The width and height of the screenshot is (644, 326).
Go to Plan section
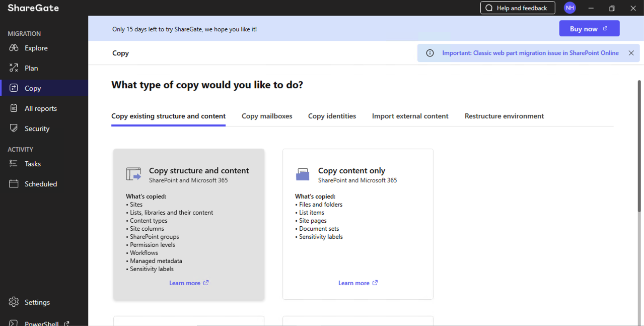(44, 68)
